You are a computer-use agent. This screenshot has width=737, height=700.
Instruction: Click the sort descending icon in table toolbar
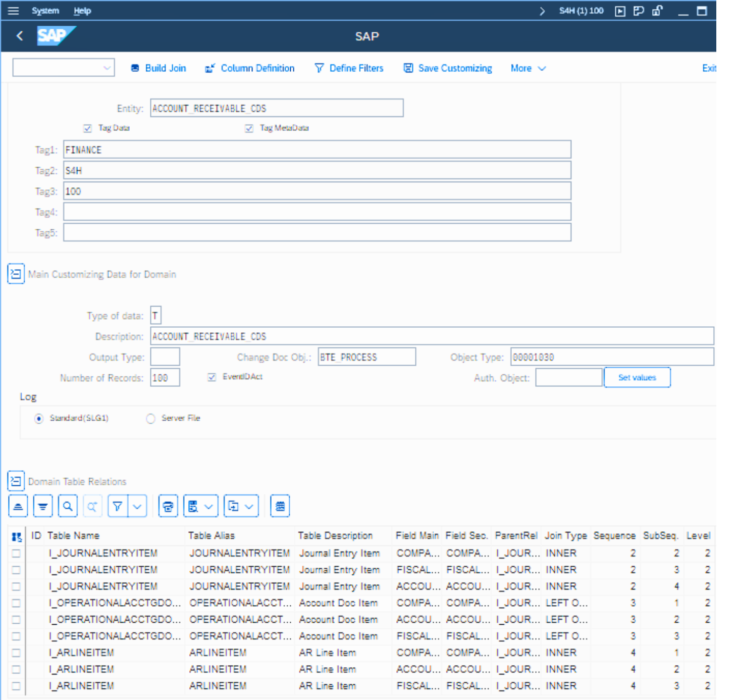(x=43, y=506)
